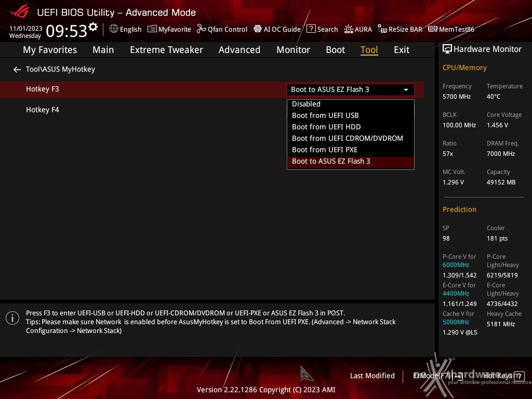Screen dimensions: 532x399
Task: Go back using the left arrow icon
Action: click(17, 70)
